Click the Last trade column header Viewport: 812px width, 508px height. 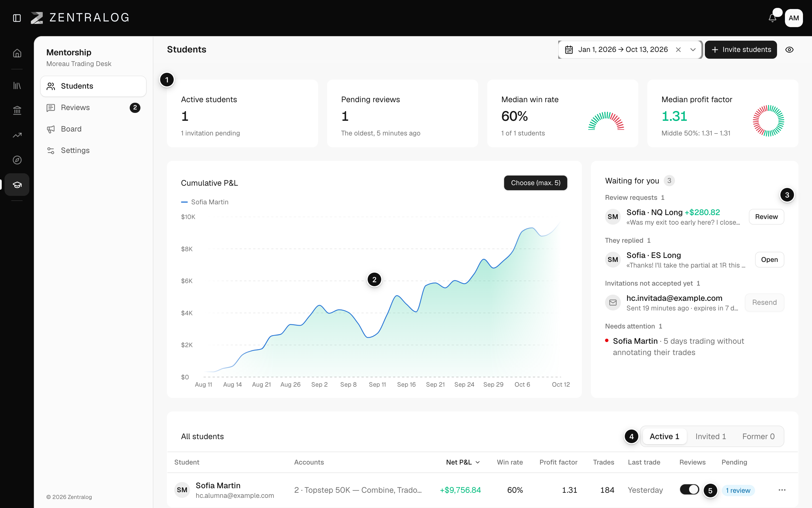[x=644, y=462]
